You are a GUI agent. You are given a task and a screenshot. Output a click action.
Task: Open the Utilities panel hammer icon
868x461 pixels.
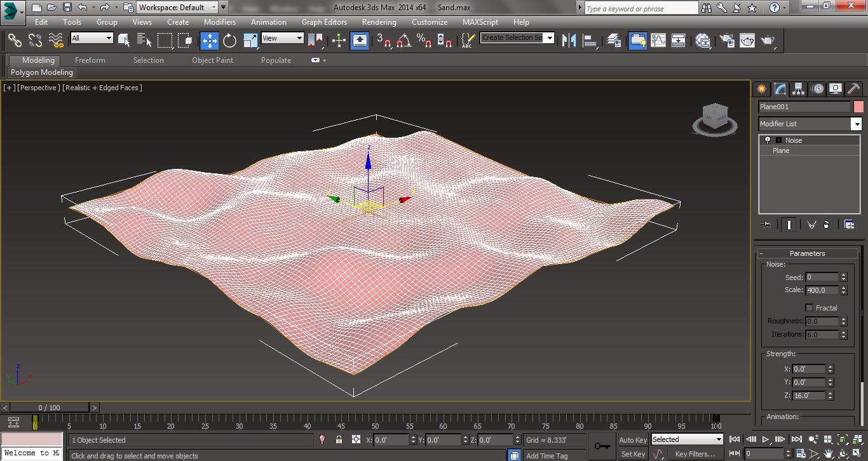coord(853,89)
